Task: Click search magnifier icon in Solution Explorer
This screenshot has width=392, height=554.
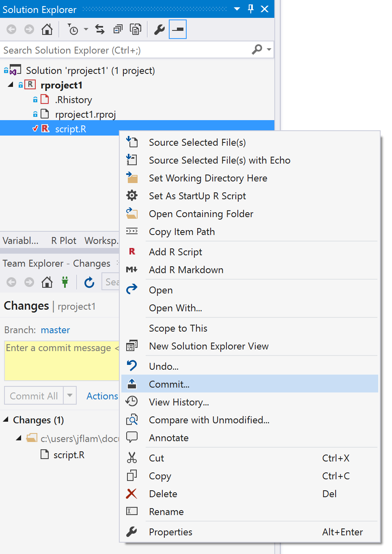Action: click(257, 50)
